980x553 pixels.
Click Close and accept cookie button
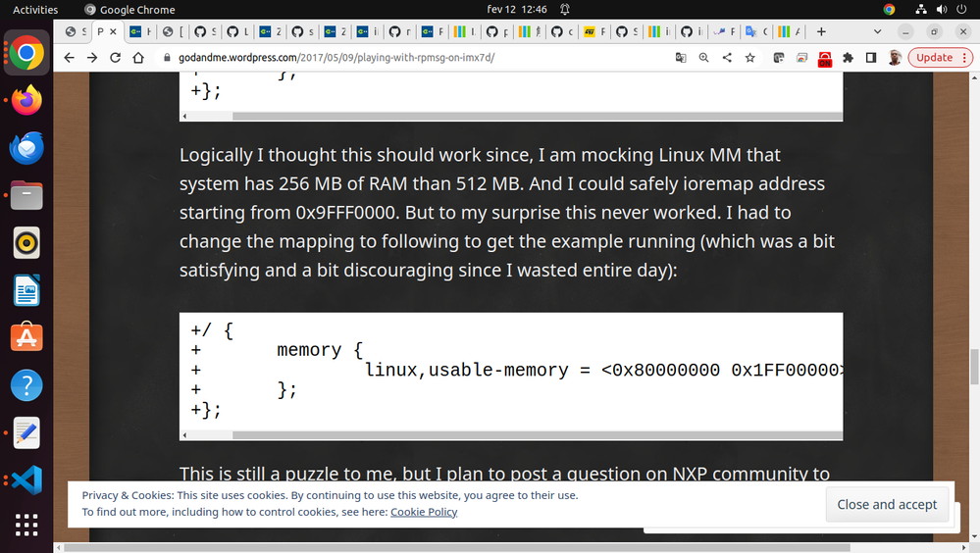pyautogui.click(x=887, y=504)
